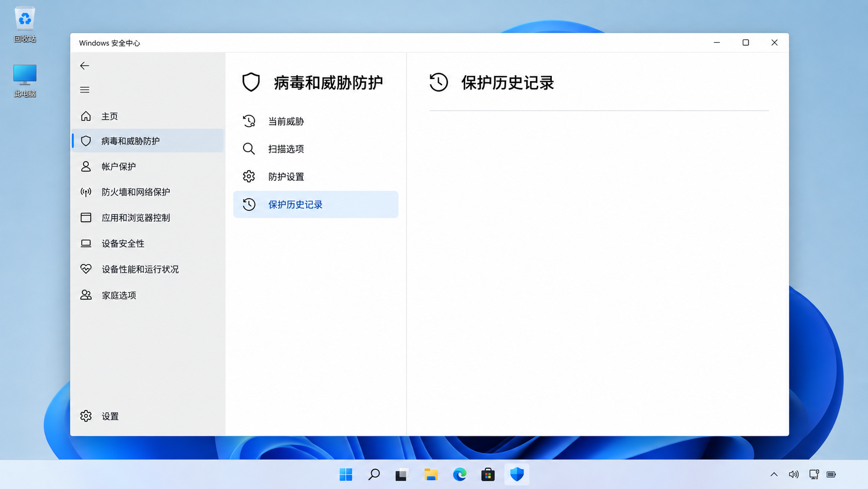Image resolution: width=868 pixels, height=489 pixels.
Task: Toggle the hamburger navigation menu
Action: pos(85,90)
